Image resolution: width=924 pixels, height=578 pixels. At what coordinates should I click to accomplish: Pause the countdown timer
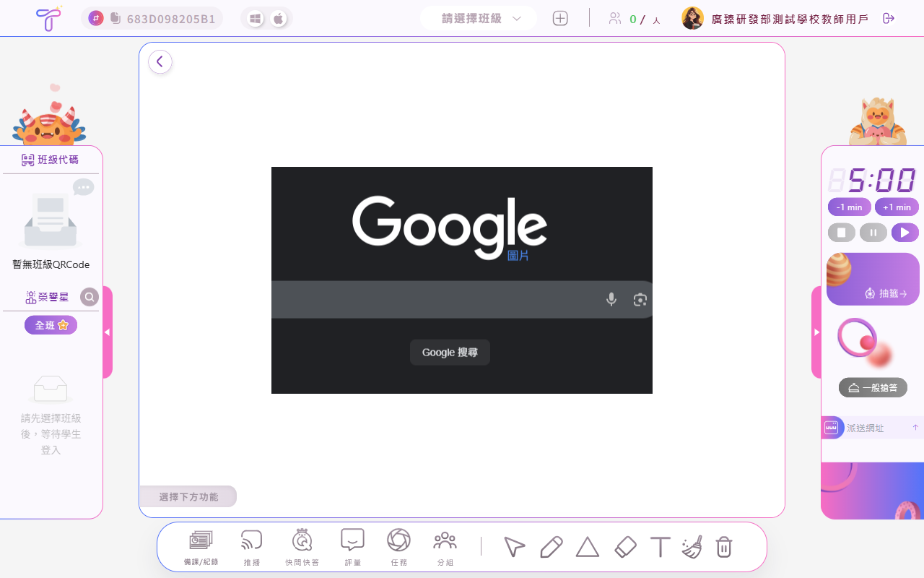point(873,233)
